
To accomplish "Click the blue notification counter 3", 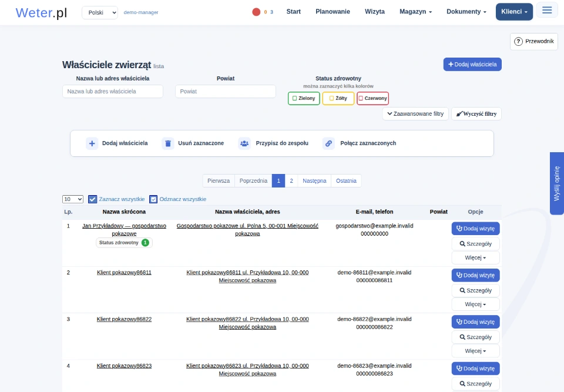I will (x=271, y=12).
